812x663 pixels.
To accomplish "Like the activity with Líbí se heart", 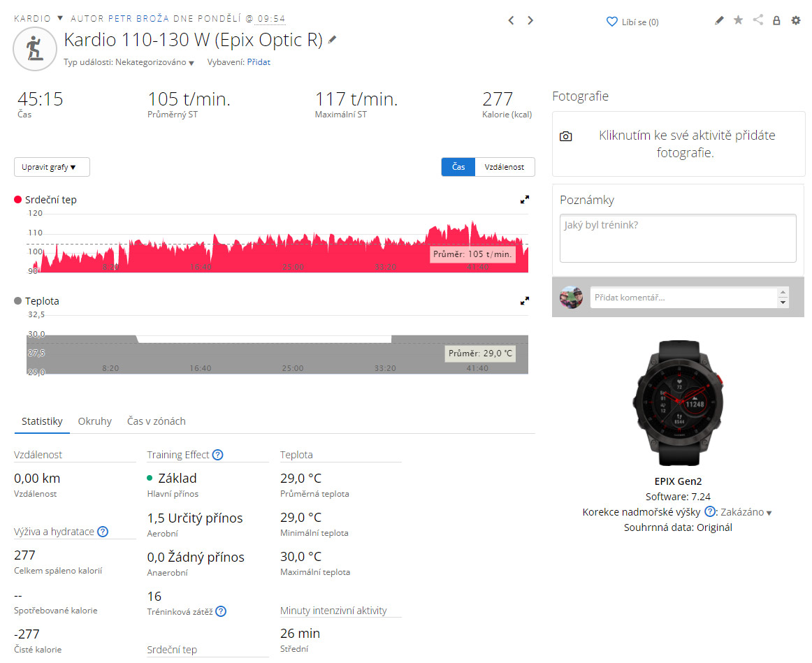I will [632, 22].
